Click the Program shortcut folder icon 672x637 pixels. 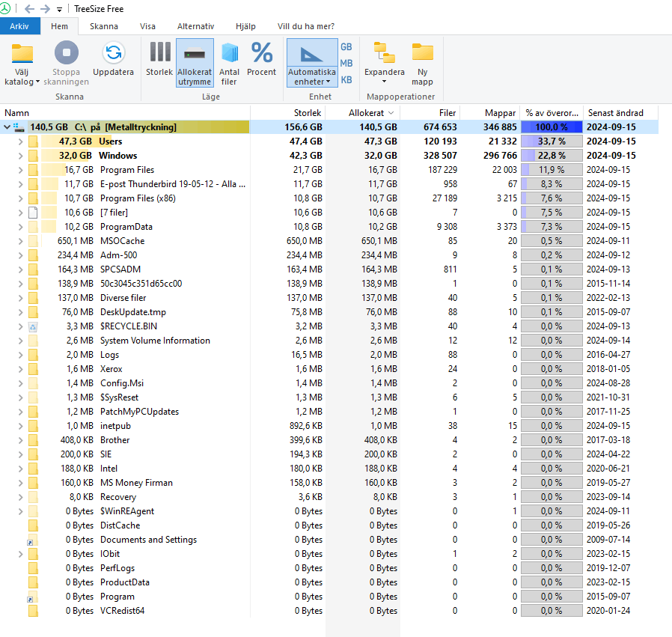[33, 597]
